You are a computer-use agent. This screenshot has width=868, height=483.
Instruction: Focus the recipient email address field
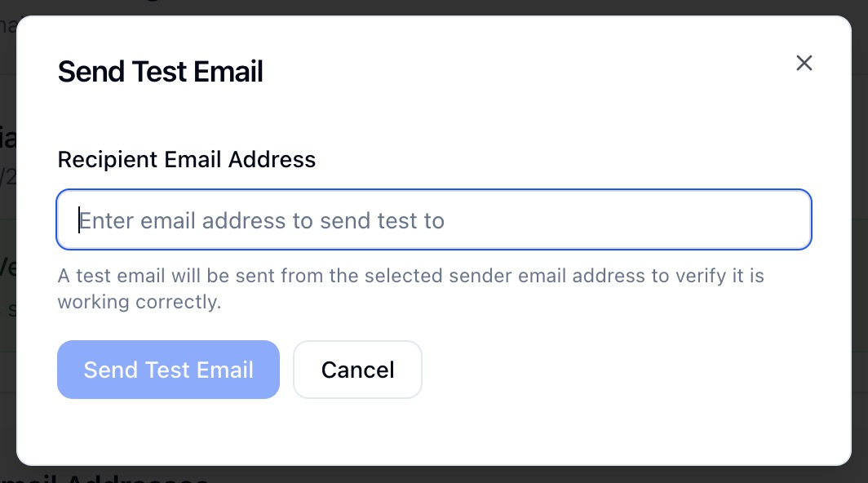(433, 220)
